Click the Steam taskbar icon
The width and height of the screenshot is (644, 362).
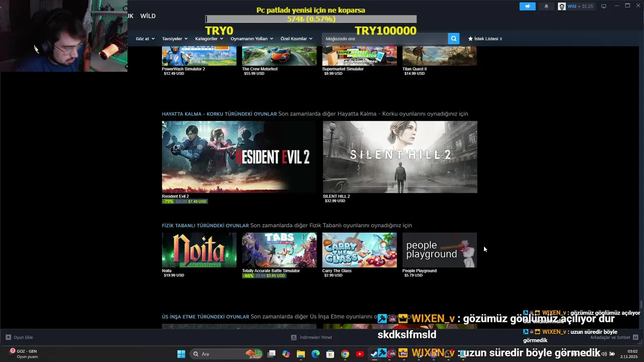pos(374,354)
